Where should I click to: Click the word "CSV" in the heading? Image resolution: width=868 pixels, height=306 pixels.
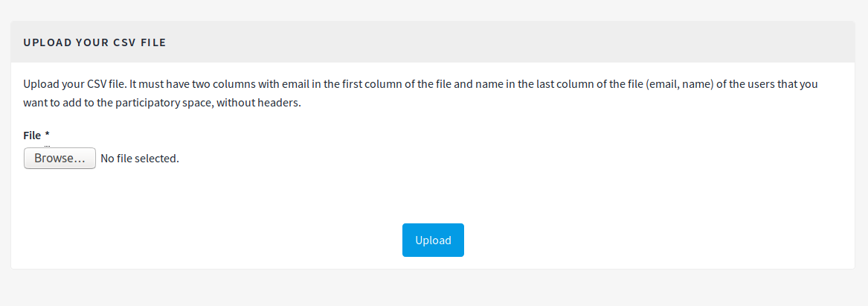point(122,42)
